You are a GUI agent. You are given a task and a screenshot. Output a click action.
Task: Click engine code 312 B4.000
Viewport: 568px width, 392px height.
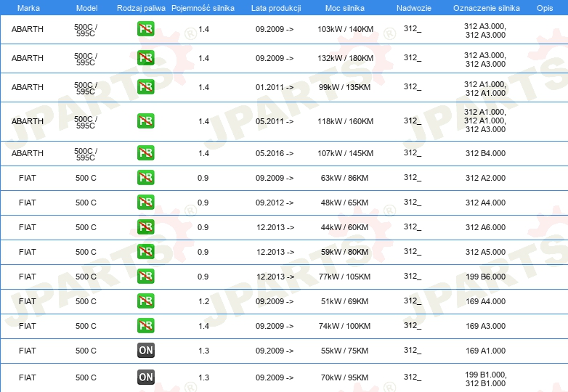click(485, 153)
